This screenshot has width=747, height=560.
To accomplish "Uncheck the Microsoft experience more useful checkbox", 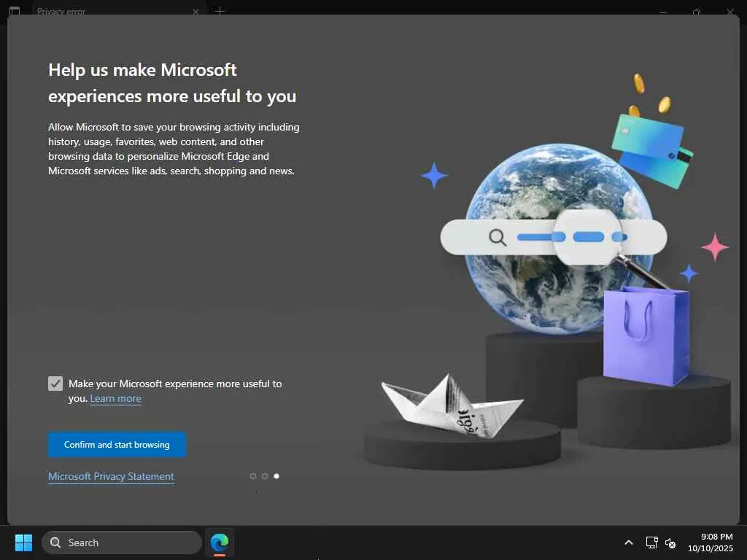I will coord(55,384).
